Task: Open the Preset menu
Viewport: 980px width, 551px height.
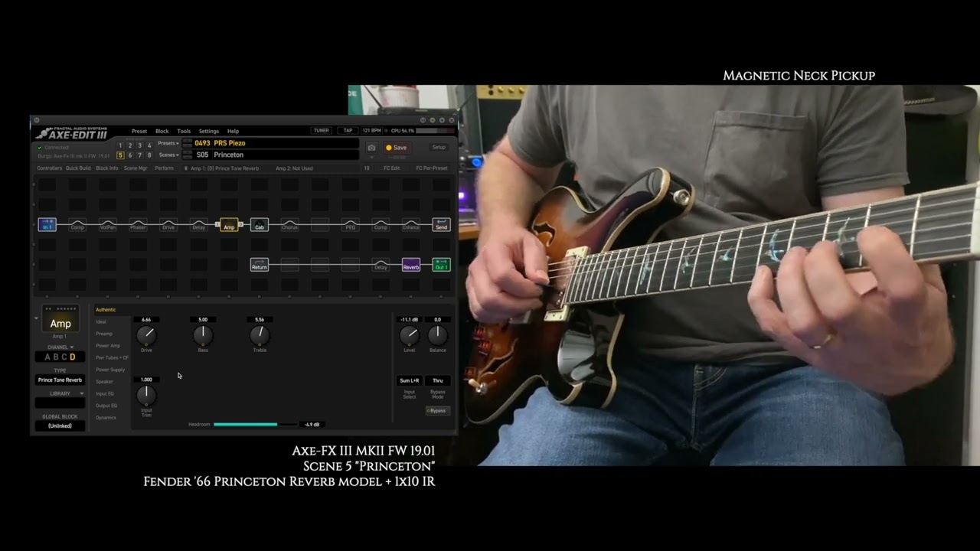Action: point(139,131)
